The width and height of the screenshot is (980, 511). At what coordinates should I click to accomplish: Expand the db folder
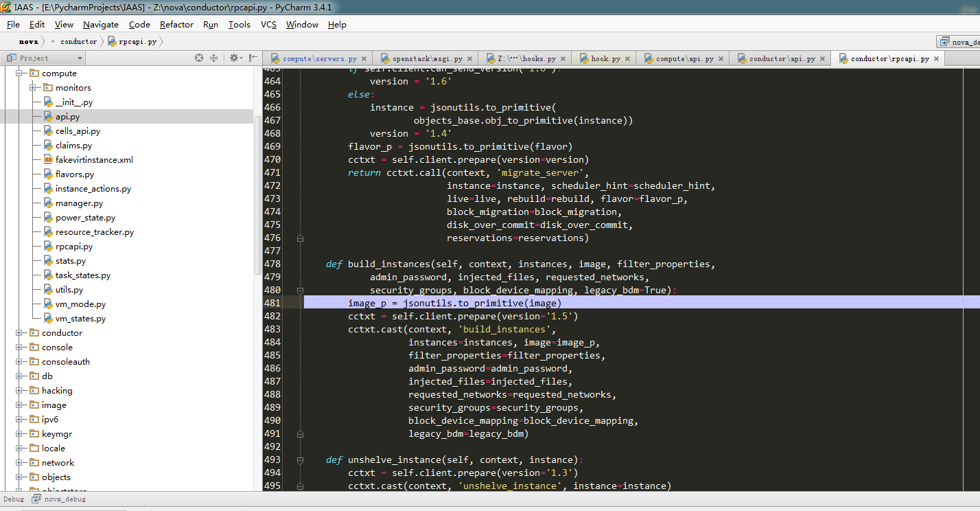click(20, 376)
